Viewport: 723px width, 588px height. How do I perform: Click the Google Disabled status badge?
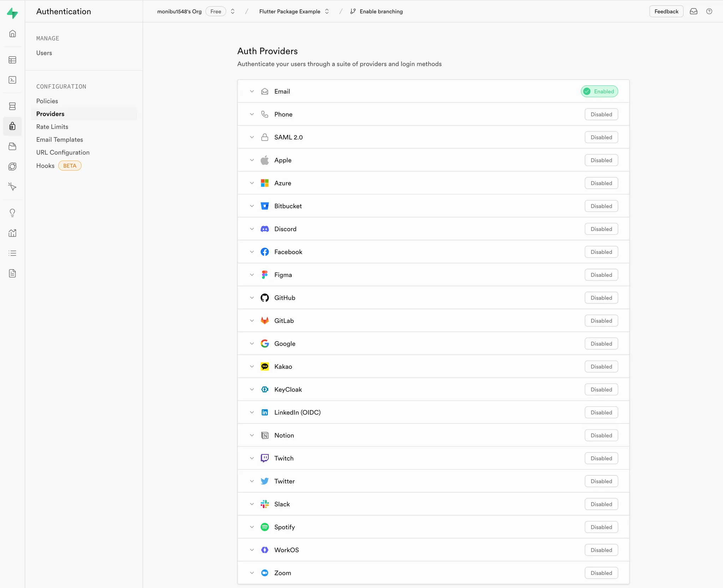(x=601, y=344)
